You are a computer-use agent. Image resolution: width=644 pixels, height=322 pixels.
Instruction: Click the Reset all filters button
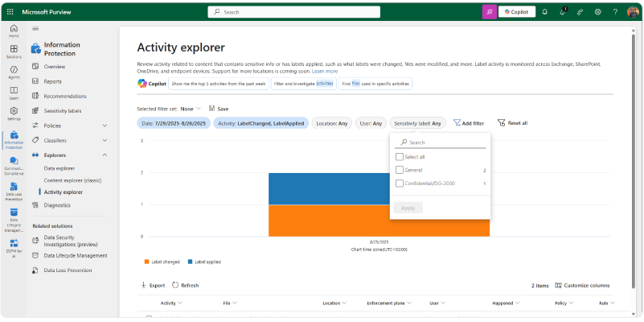pyautogui.click(x=512, y=123)
